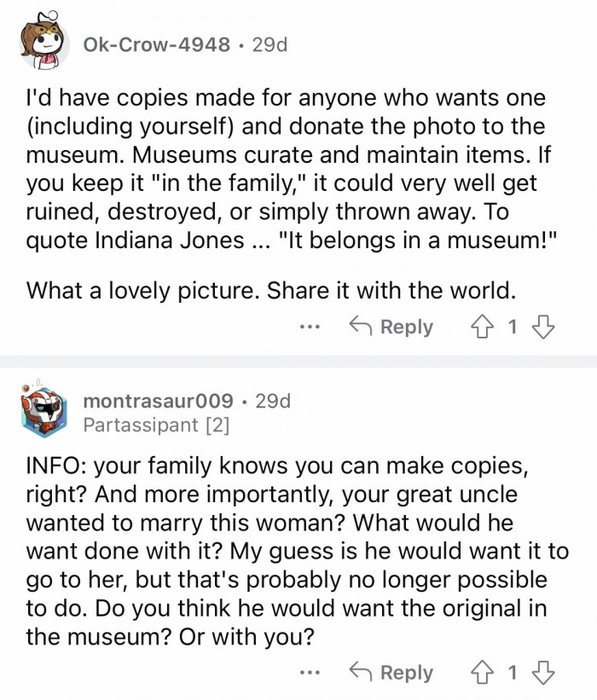597x700 pixels.
Task: Downvote montrasaur009's comment
Action: [544, 673]
